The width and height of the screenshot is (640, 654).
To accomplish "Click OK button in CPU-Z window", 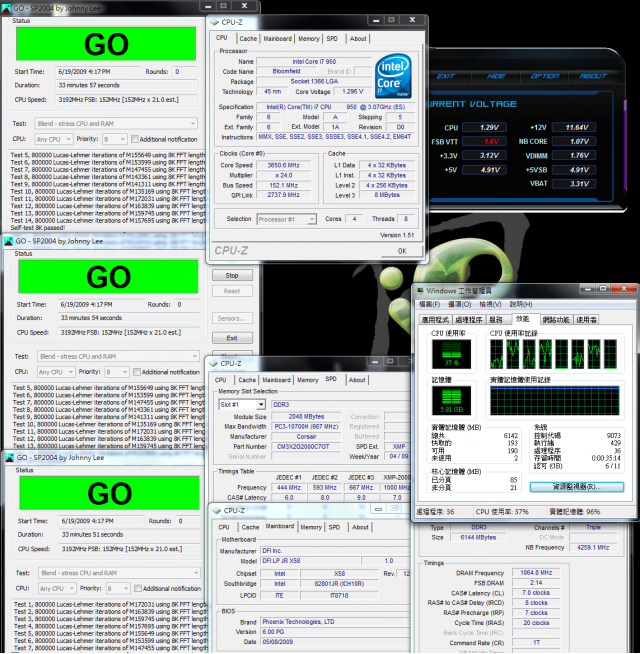I will (x=402, y=251).
